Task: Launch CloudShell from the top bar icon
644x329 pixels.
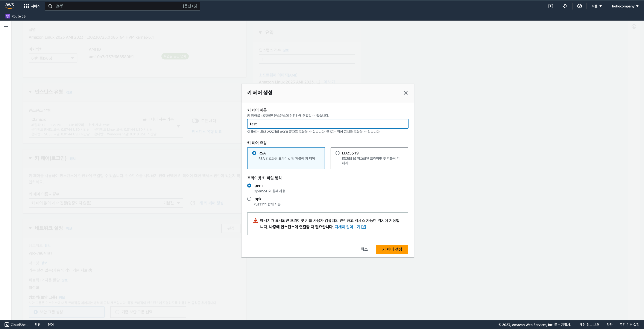Action: tap(551, 6)
